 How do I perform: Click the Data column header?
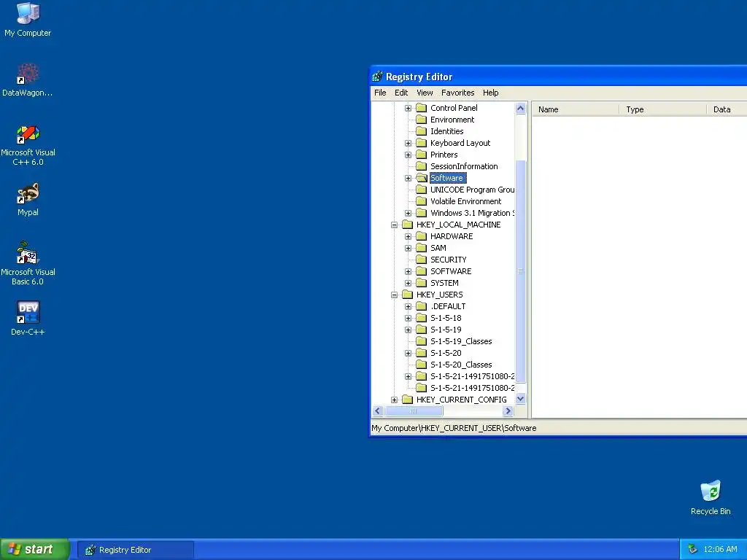[x=727, y=109]
